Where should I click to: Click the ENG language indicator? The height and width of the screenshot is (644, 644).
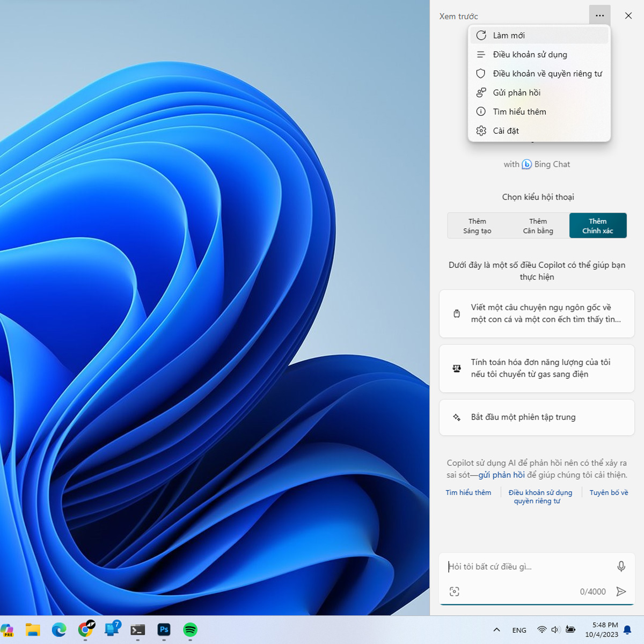click(519, 631)
